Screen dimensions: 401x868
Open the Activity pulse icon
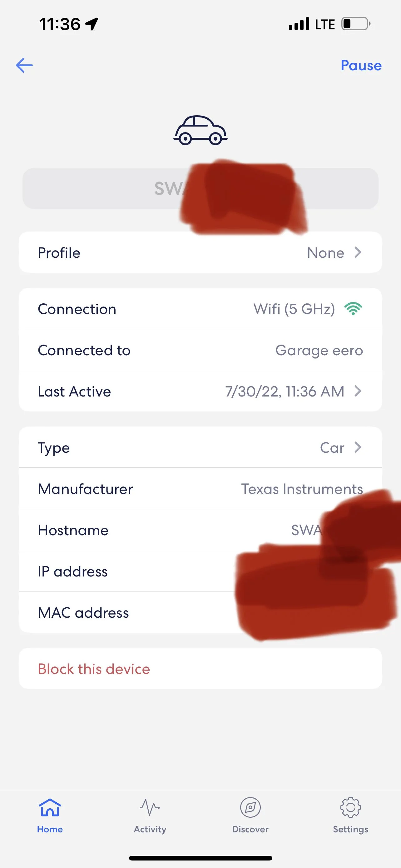[150, 808]
